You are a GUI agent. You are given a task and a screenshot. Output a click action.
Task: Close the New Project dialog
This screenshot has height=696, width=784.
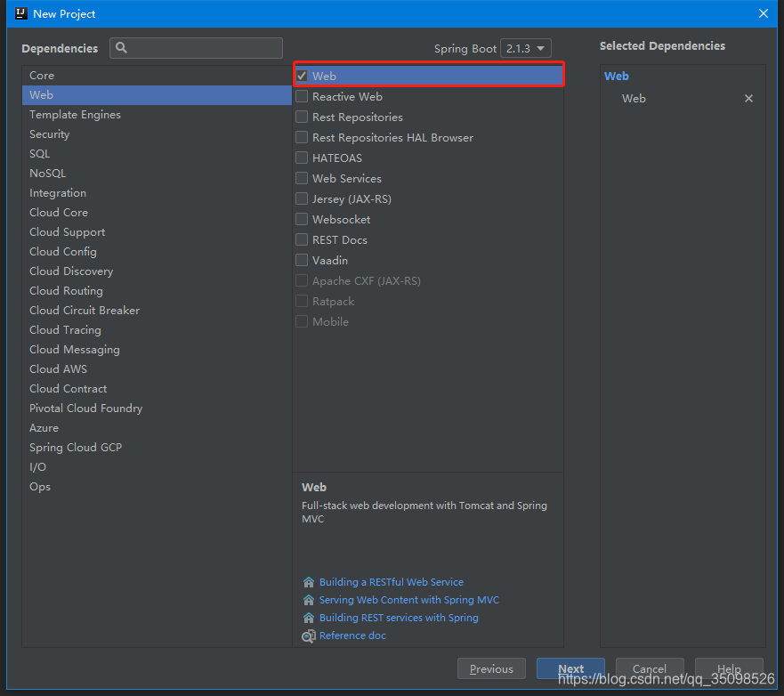click(x=763, y=13)
